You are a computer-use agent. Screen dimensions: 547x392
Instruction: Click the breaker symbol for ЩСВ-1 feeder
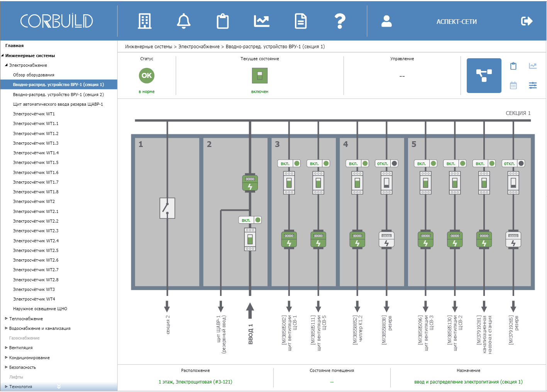point(289,183)
